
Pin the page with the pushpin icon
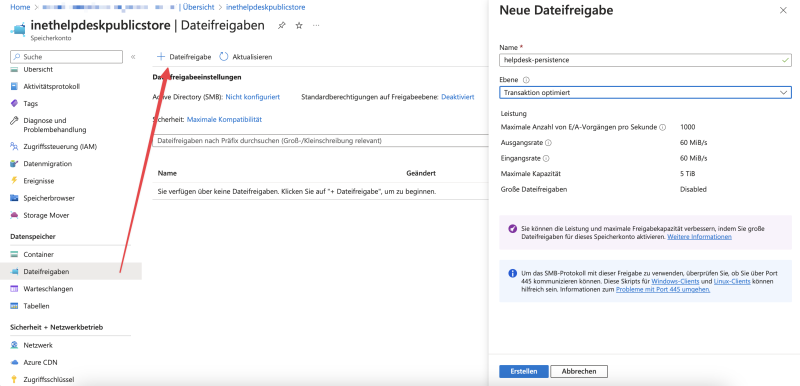click(282, 25)
